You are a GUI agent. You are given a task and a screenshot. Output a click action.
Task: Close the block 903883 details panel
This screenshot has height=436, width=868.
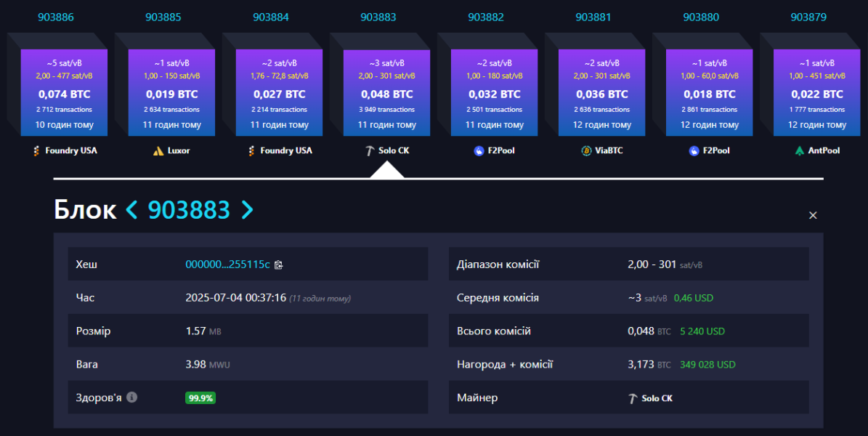(x=813, y=215)
